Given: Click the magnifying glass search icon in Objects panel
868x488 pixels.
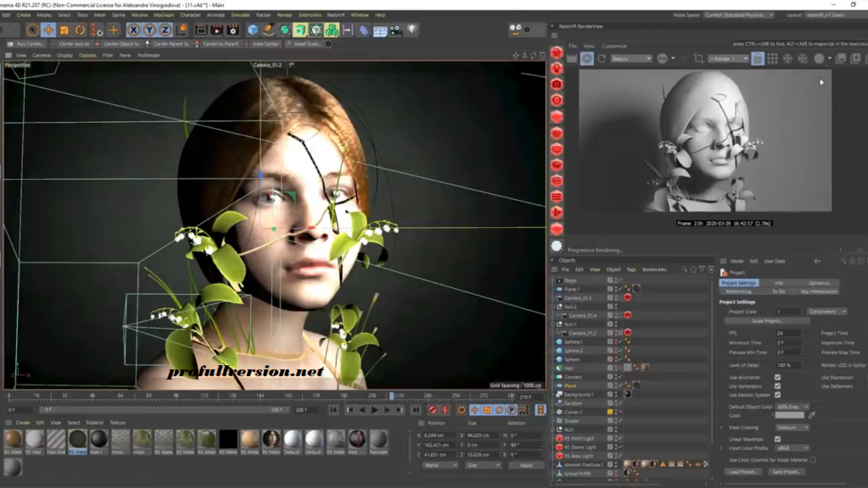Looking at the screenshot, I should click(685, 269).
